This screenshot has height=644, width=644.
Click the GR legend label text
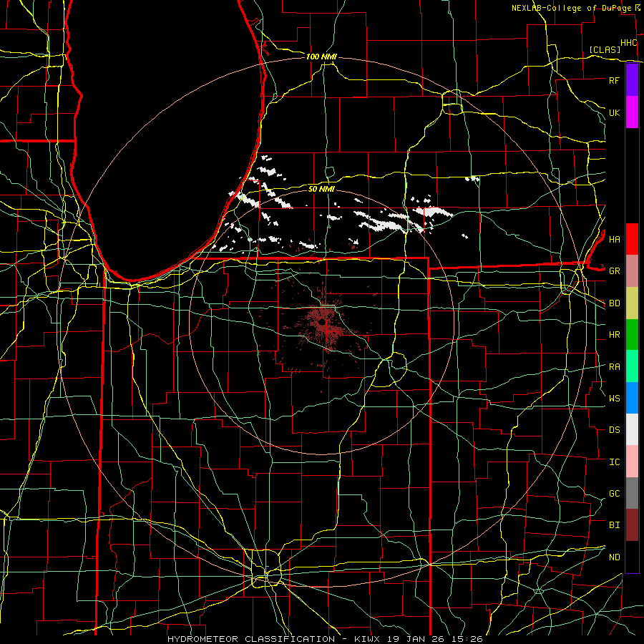614,271
